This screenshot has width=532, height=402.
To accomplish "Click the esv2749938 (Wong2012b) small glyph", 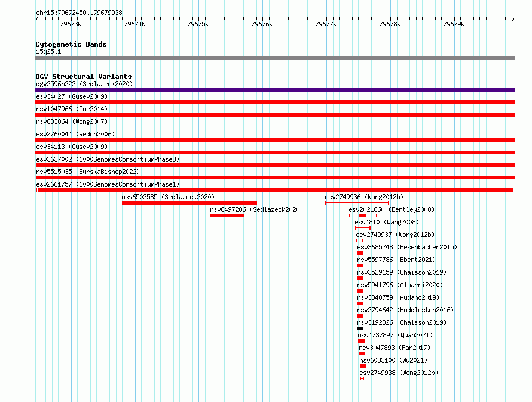I will (362, 379).
